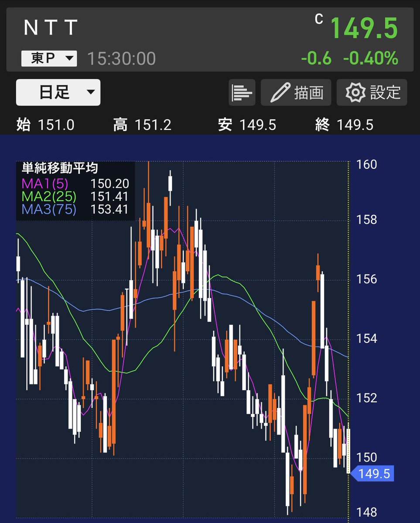Select the MA3(75) legend entry
The width and height of the screenshot is (420, 523).
coord(48,209)
